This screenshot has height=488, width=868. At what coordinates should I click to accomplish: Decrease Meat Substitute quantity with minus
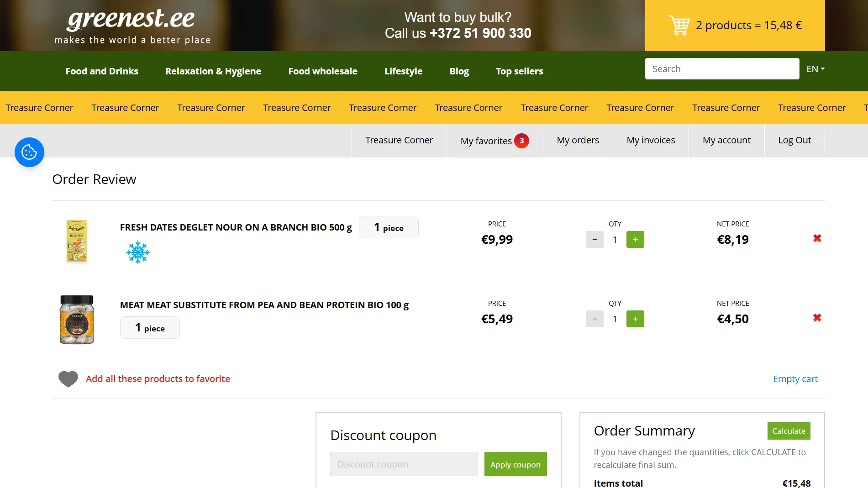point(594,319)
